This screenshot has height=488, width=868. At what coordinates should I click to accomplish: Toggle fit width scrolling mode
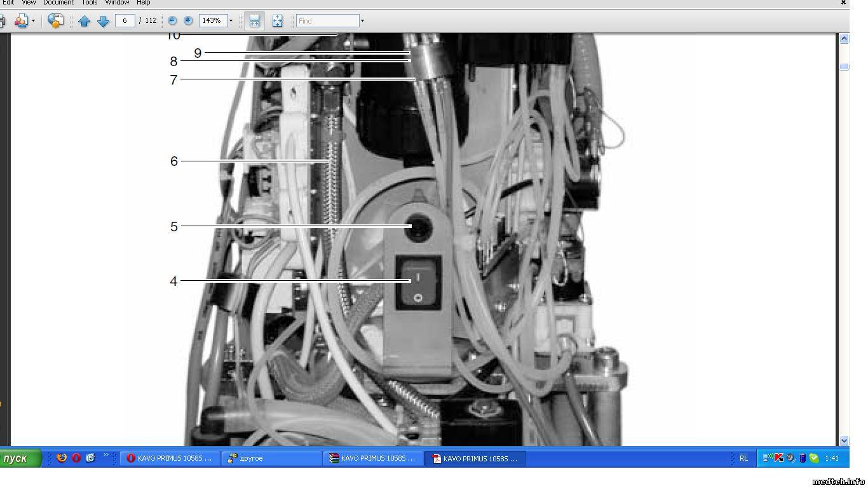(254, 21)
